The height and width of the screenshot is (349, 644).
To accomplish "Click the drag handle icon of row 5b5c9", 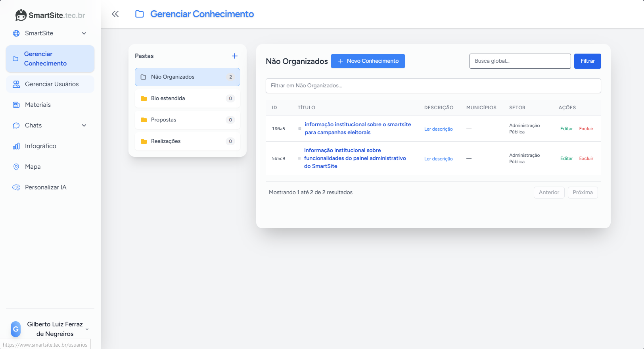I will [x=299, y=158].
